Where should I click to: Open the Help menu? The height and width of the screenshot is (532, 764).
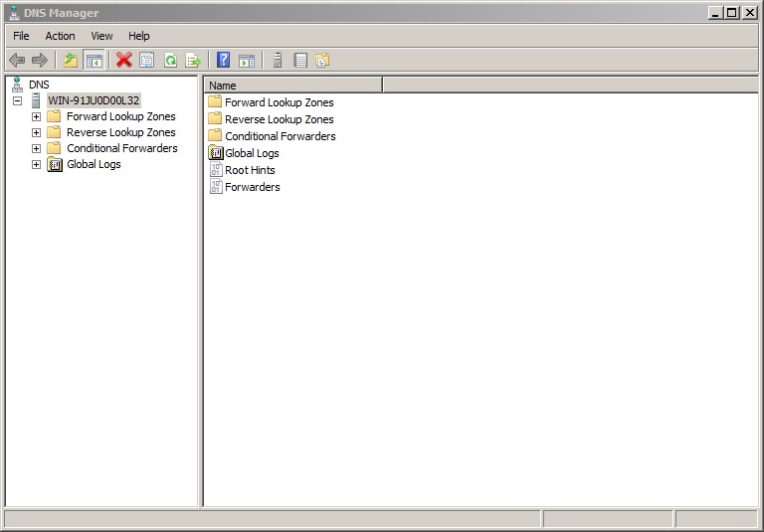pos(139,36)
